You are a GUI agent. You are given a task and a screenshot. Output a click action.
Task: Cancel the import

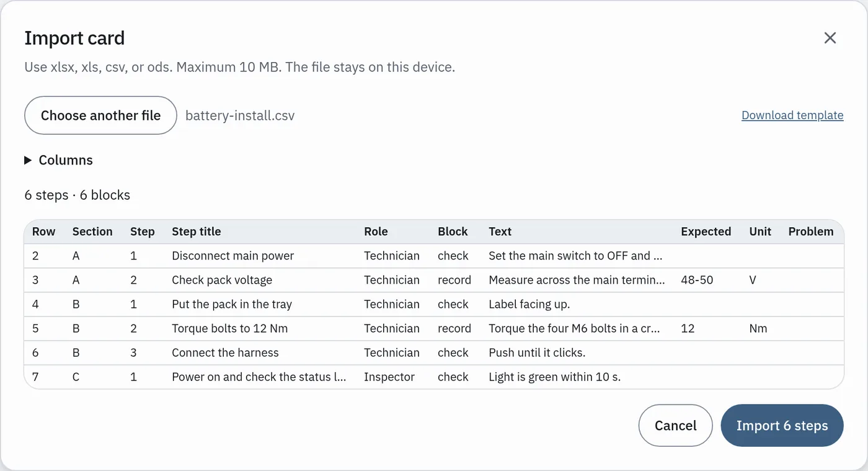point(676,426)
